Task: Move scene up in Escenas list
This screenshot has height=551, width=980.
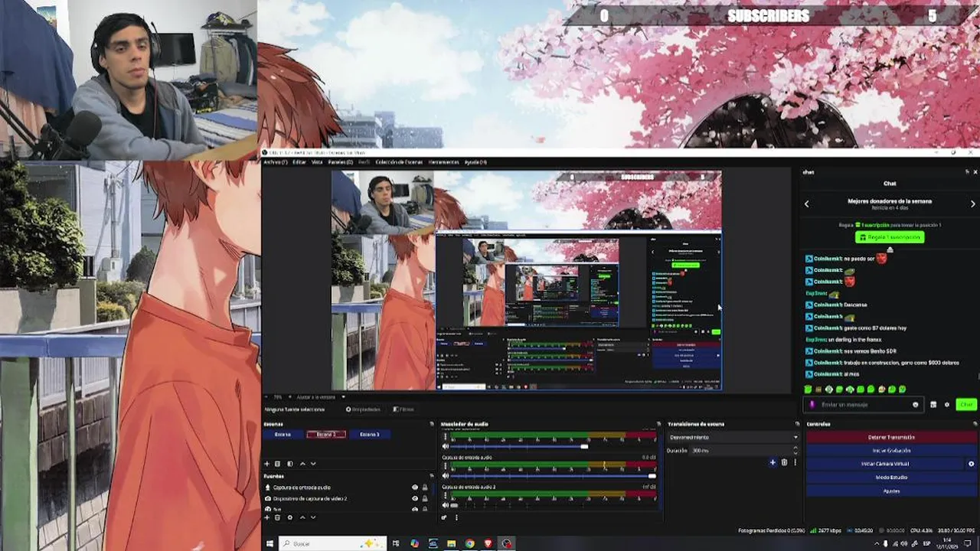Action: [302, 464]
